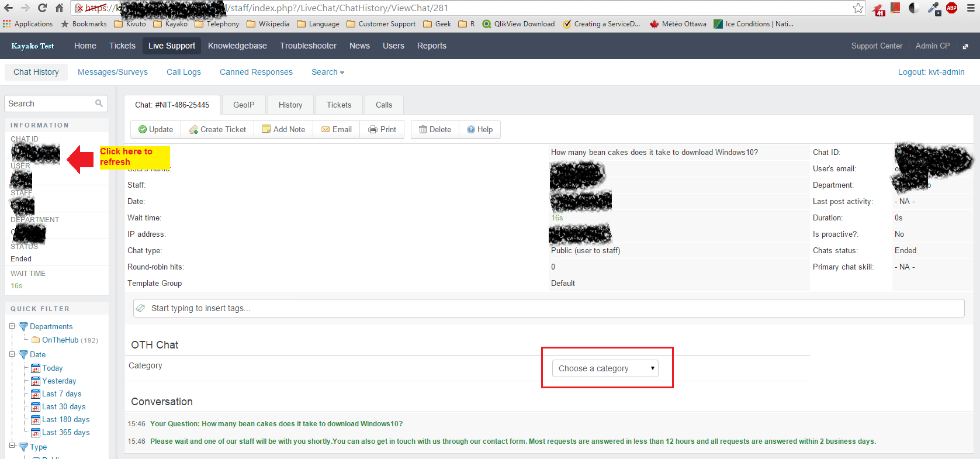This screenshot has width=980, height=459.
Task: Collapse the Date tree node
Action: tap(12, 354)
